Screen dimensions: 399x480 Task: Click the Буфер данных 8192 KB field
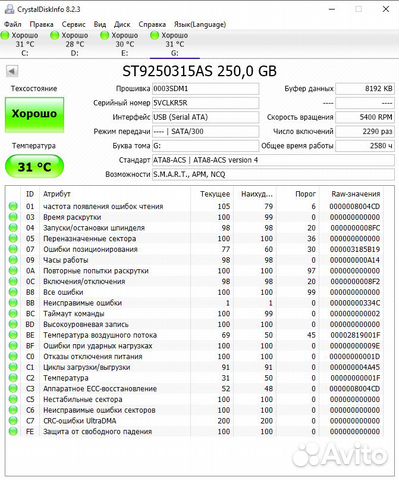click(x=365, y=89)
